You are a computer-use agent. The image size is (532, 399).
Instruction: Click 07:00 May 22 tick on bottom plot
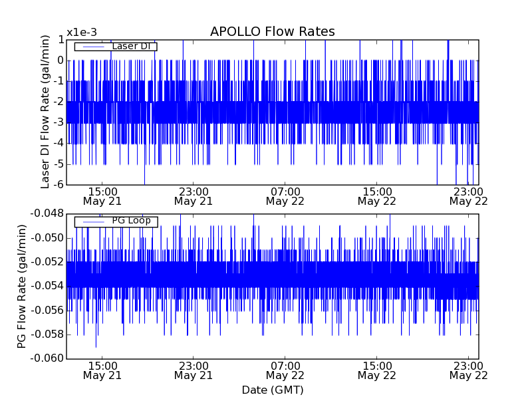pos(285,370)
